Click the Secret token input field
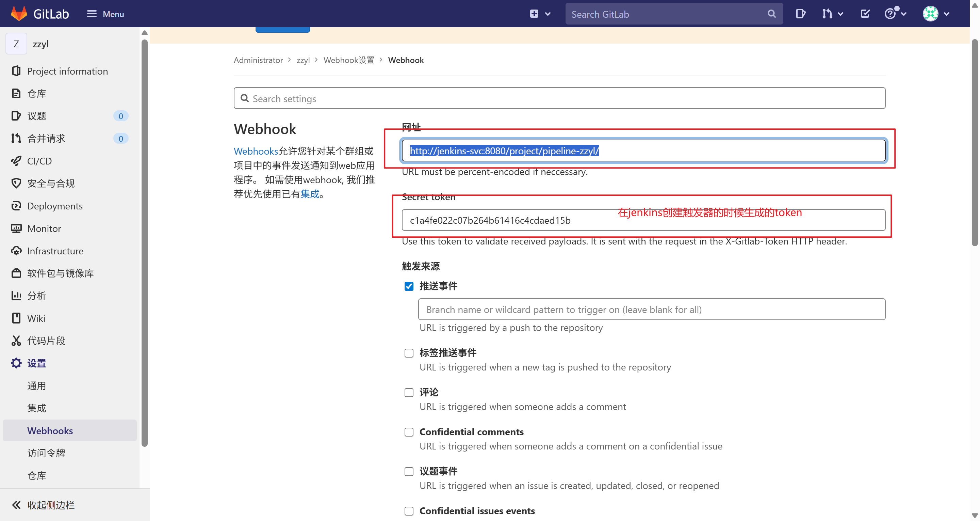Screen dimensions: 980x521 (x=643, y=220)
